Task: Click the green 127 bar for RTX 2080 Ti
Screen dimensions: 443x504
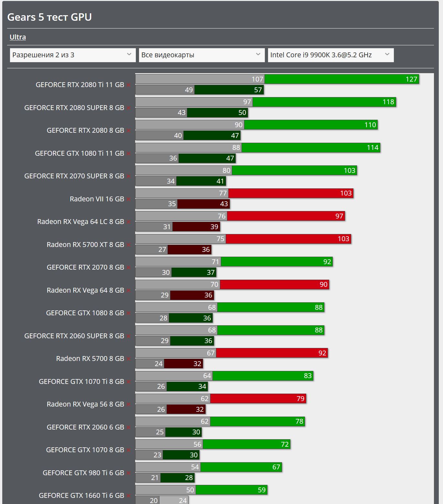Action: 341,79
